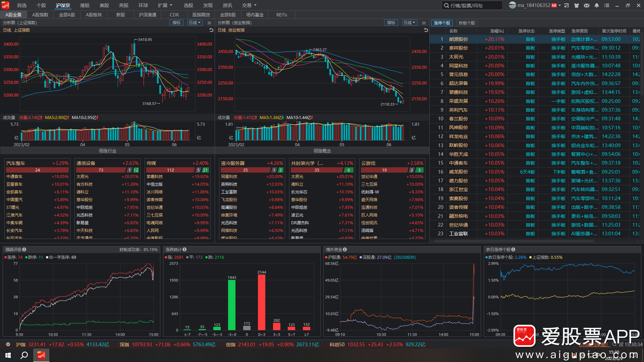Open the list menu icon in title bar

(607, 5)
